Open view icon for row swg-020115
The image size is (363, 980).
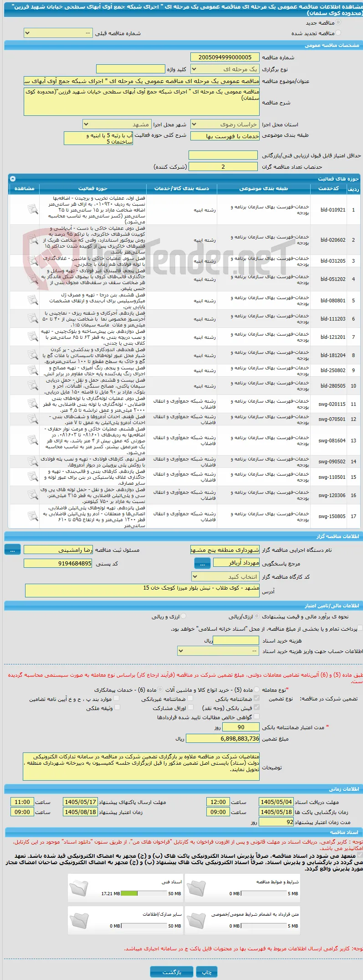(x=33, y=404)
